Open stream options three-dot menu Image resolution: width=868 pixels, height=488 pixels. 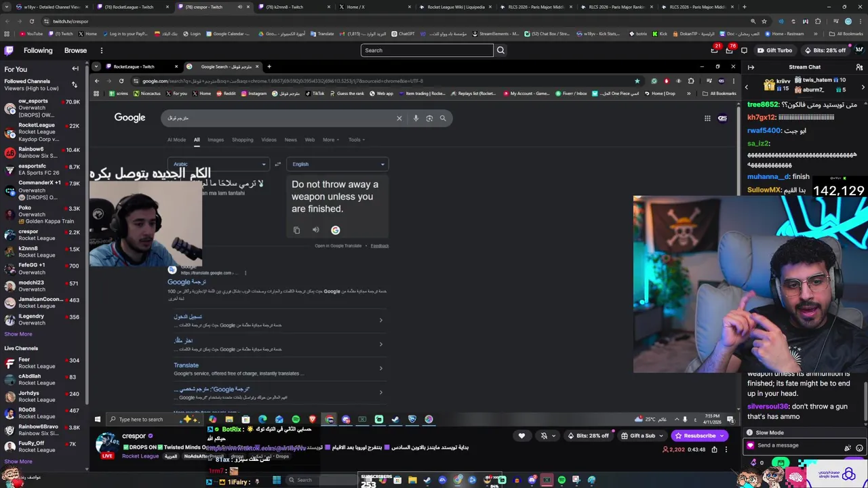[726, 449]
